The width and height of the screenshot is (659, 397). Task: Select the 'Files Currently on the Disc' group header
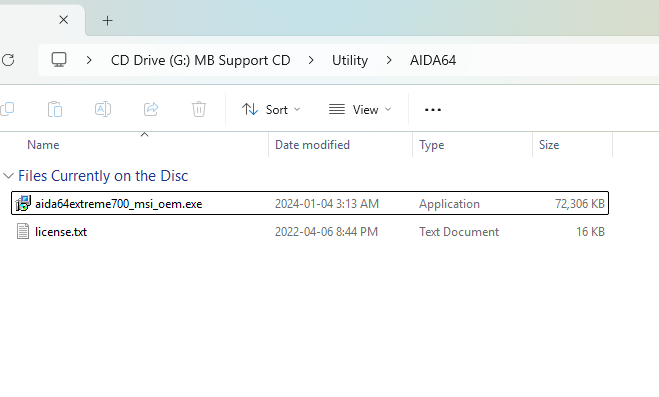[x=103, y=176]
